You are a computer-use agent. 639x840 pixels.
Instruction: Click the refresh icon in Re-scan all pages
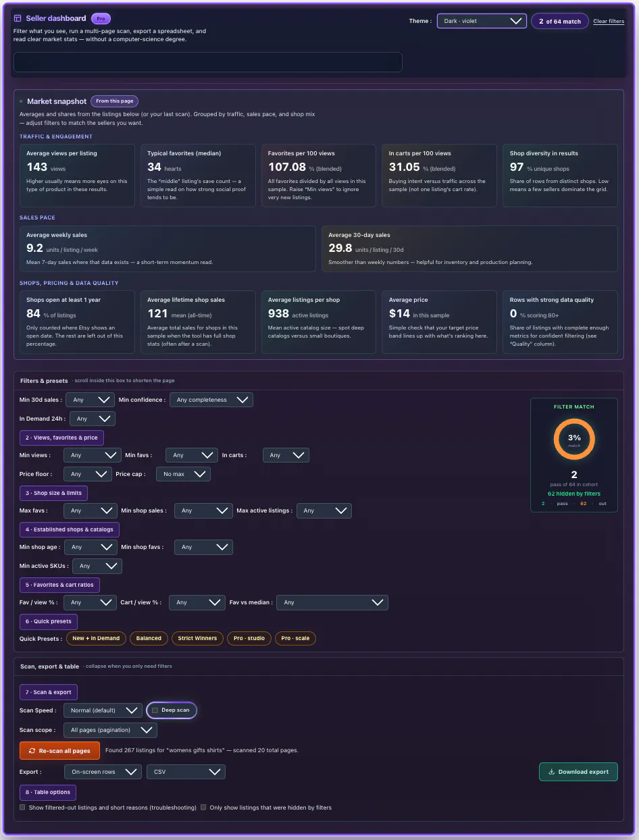click(32, 751)
